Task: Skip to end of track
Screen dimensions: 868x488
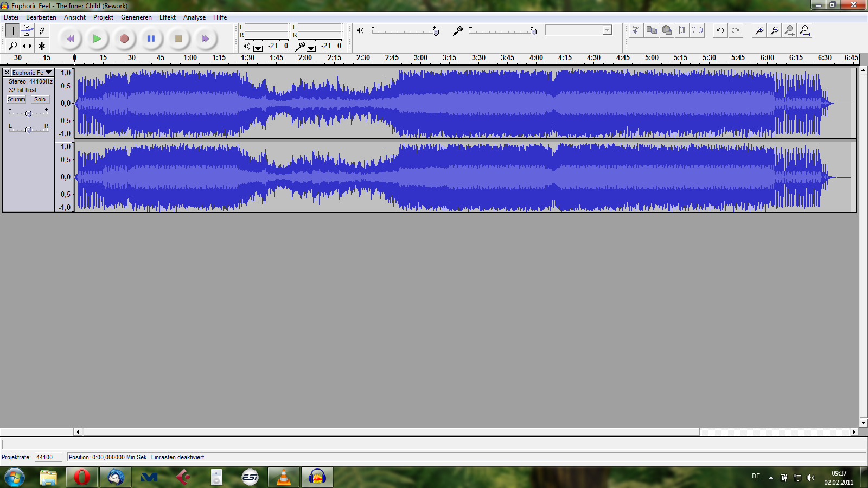Action: point(206,38)
